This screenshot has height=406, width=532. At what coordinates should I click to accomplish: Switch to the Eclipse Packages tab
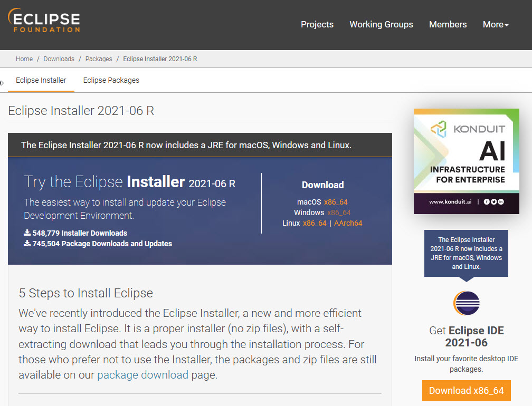click(111, 80)
